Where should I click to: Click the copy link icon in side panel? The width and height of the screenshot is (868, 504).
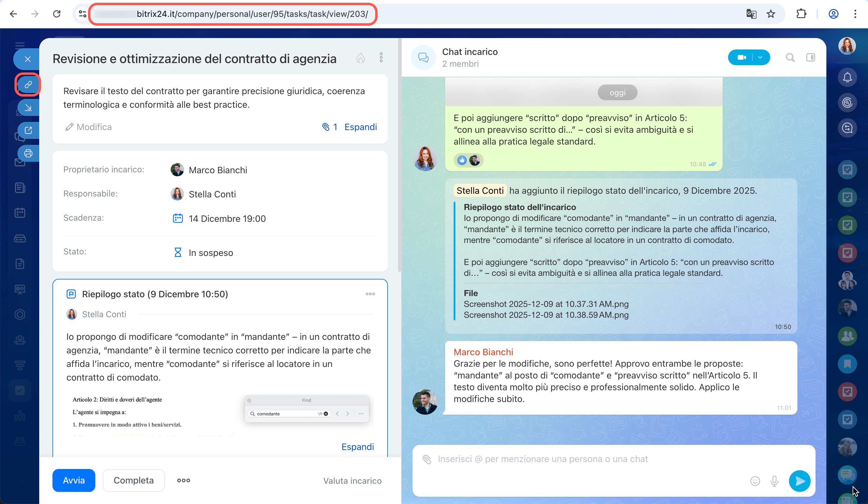pyautogui.click(x=28, y=84)
